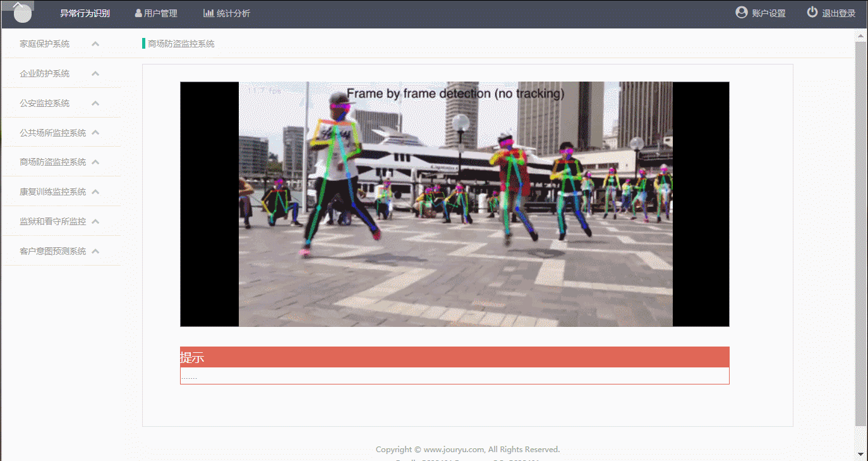Click the 商场防盗监控系统 page title
Image resolution: width=868 pixels, height=461 pixels.
(181, 44)
